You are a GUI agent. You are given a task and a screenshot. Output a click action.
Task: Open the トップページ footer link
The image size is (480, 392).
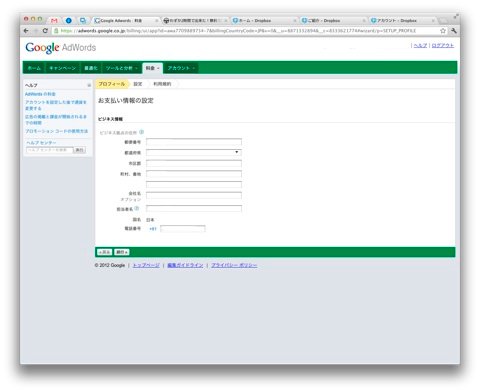(x=146, y=265)
